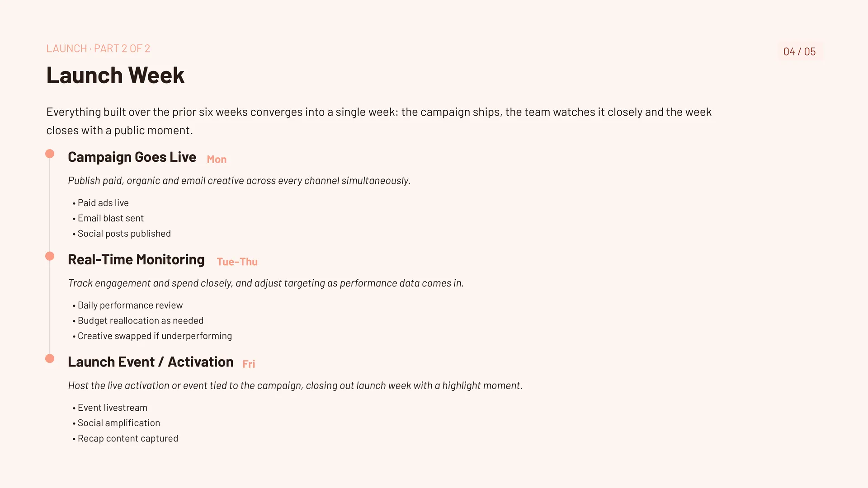The height and width of the screenshot is (488, 868).
Task: Click the Launch Event timeline dot
Action: pos(50,359)
